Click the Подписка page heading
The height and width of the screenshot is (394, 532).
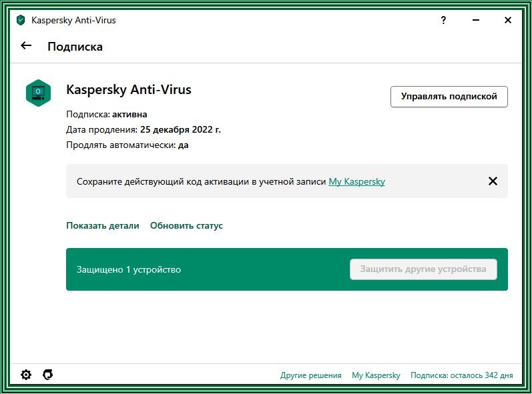tap(75, 47)
